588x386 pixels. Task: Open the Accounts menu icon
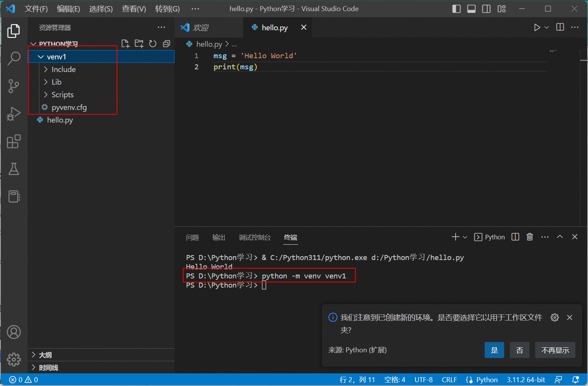tap(14, 332)
